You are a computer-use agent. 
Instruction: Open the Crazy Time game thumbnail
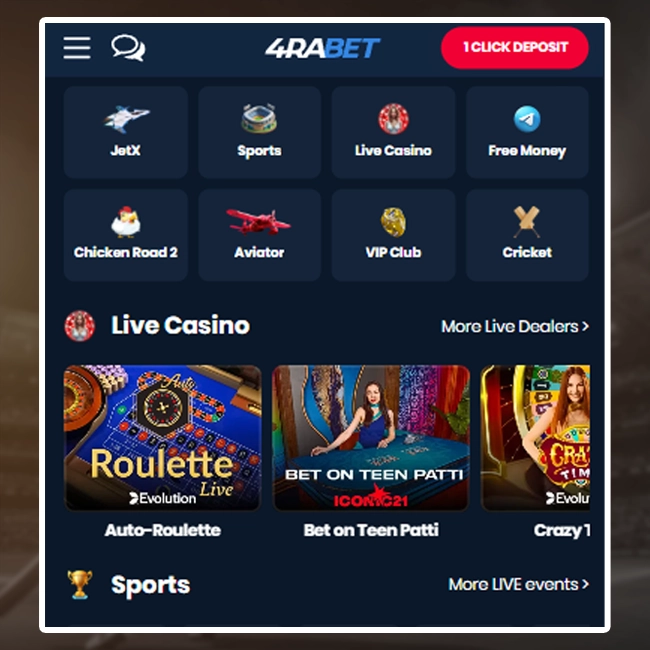tap(535, 438)
